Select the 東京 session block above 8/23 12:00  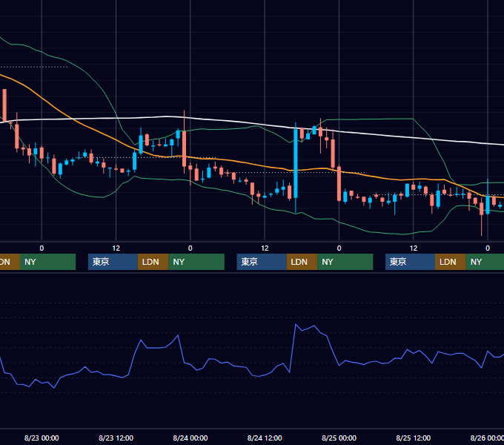pyautogui.click(x=113, y=262)
